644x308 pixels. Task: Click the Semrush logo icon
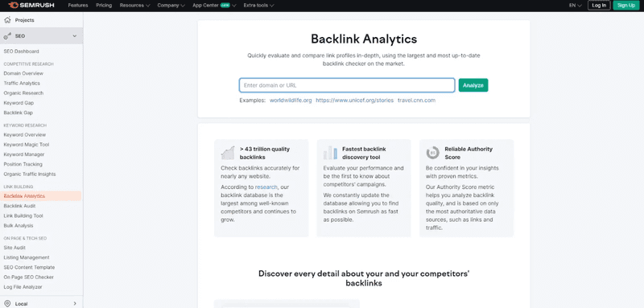13,6
